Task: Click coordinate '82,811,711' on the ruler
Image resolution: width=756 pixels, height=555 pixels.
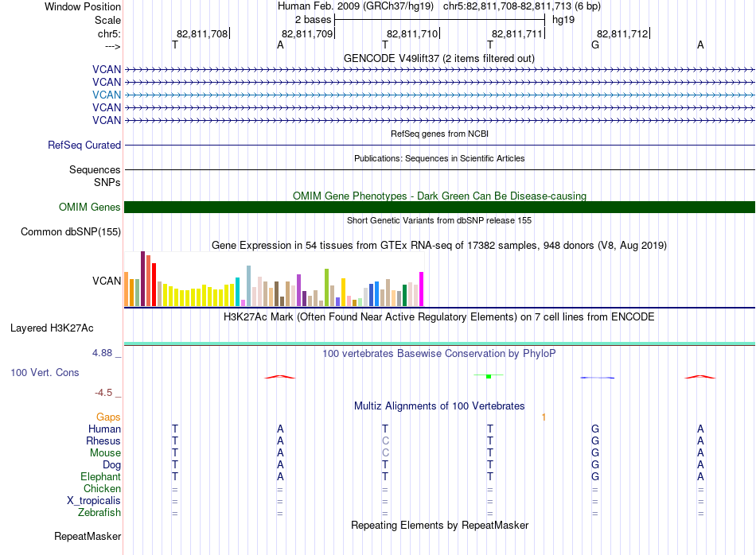Action: pyautogui.click(x=517, y=33)
